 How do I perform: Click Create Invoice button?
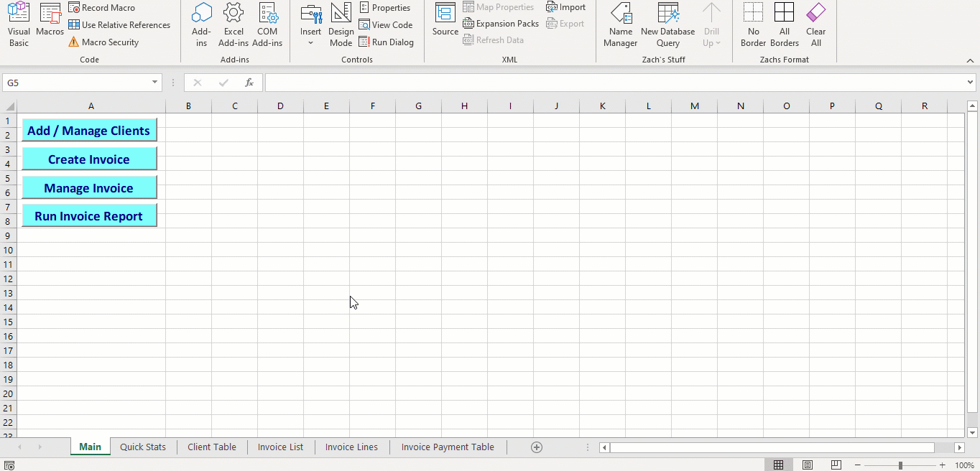point(89,159)
